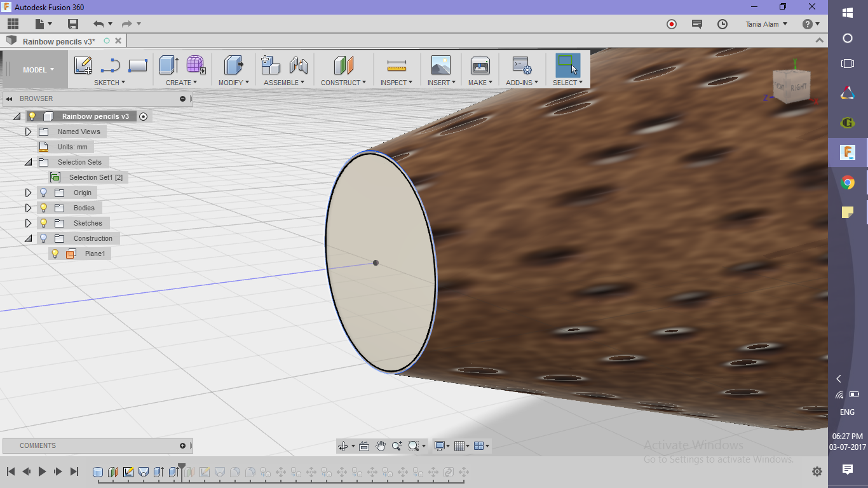Switch to the Rainbow pencils v3 tab
Image resolution: width=868 pixels, height=488 pixels.
[59, 41]
